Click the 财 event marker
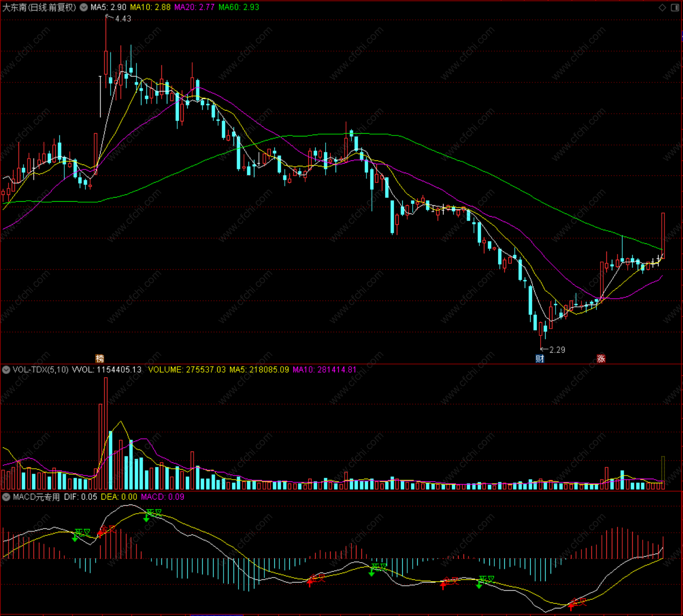Viewport: 683px width, 616px height. [x=540, y=359]
